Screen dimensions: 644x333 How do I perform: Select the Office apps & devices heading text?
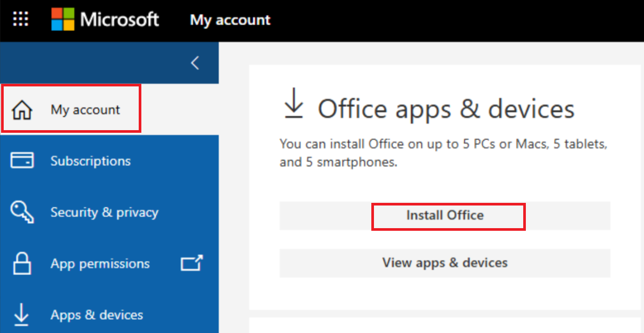tap(446, 109)
